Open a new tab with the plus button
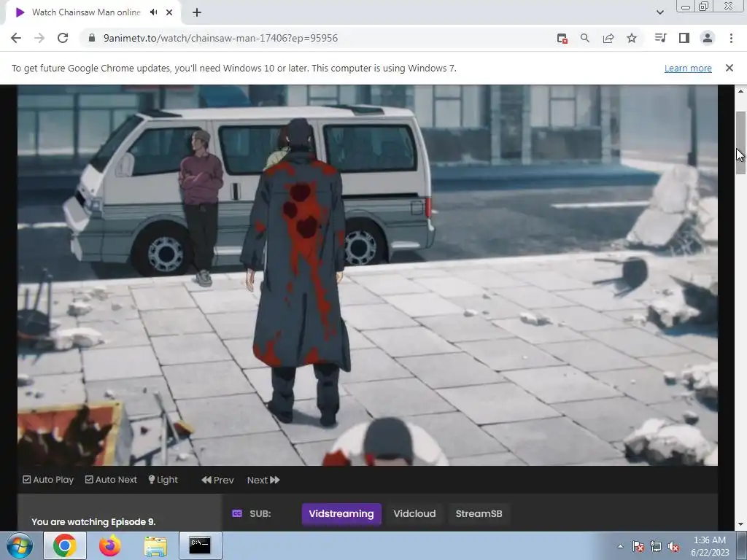747x560 pixels. tap(197, 12)
